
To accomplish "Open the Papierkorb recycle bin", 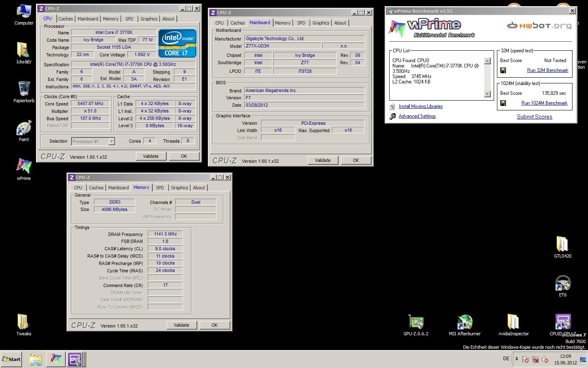I will click(x=24, y=92).
